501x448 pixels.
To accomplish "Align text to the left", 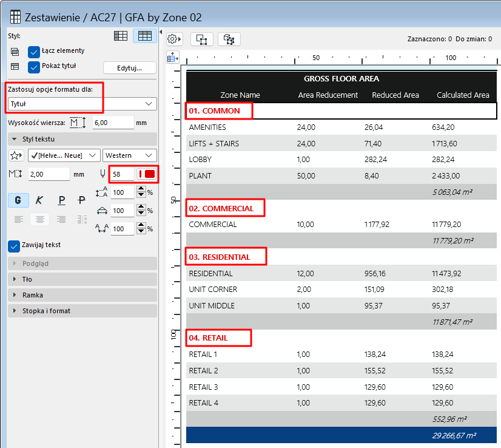I will [18, 219].
